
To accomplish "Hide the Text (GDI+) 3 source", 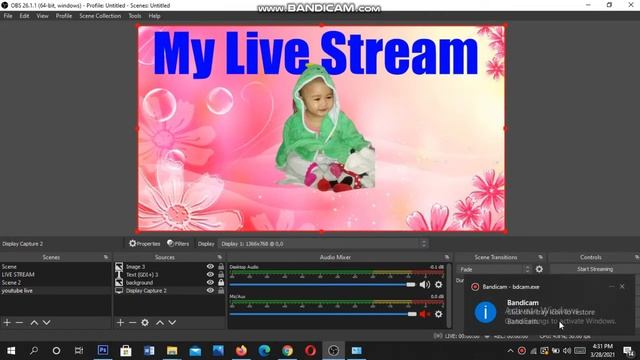I will (210, 274).
